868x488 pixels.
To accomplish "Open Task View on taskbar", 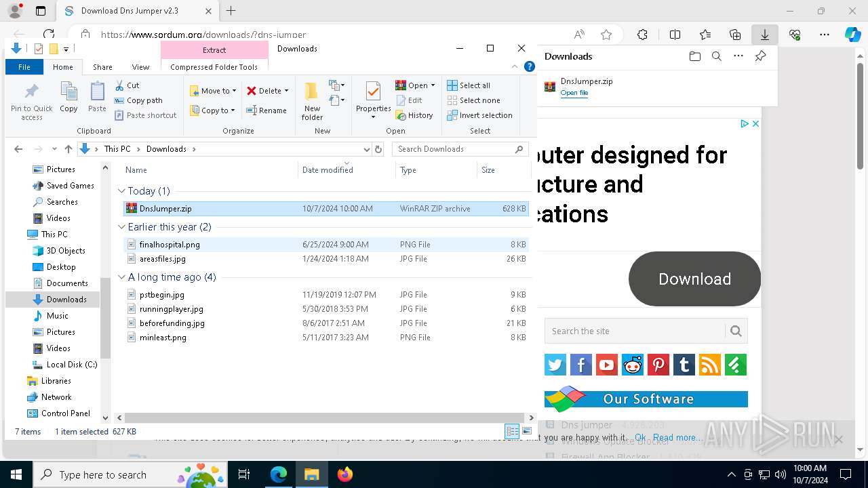I will coord(245,474).
